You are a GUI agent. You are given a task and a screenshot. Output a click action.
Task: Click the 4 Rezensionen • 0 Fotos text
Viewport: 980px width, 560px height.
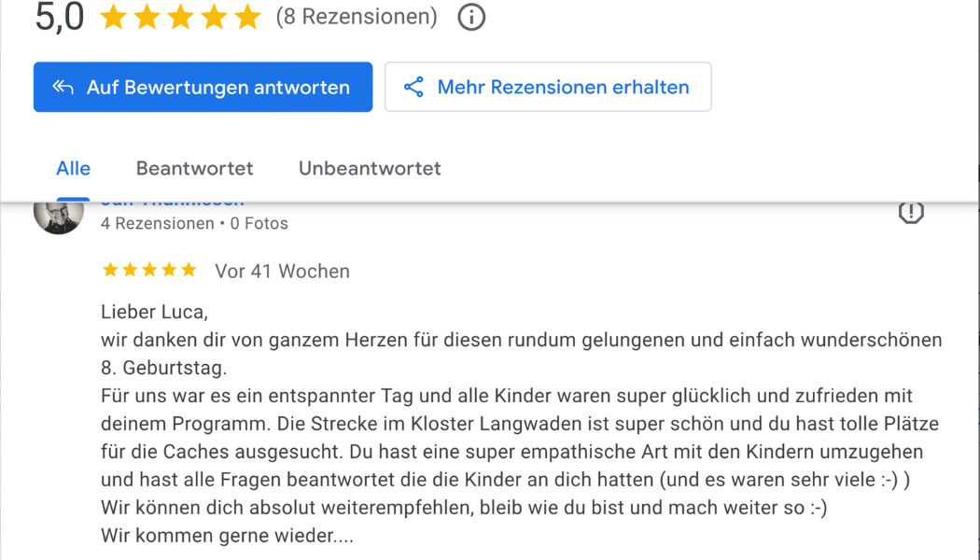pos(194,224)
